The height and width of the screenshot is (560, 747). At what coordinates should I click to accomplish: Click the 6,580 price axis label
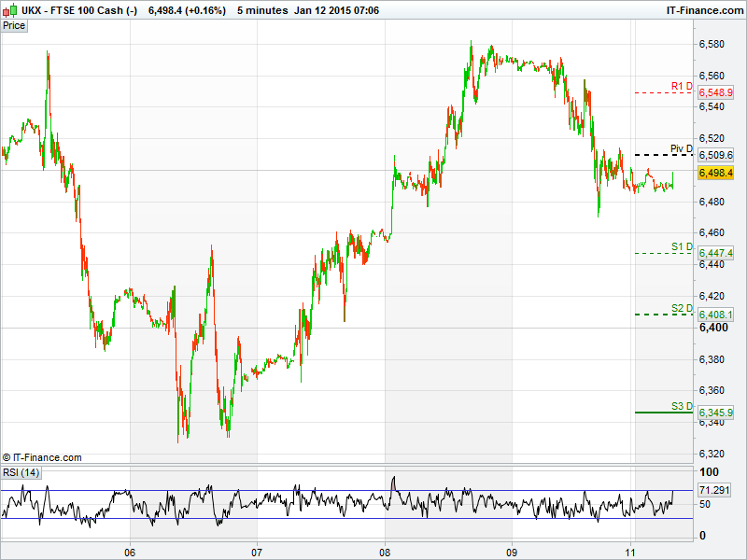[x=712, y=44]
